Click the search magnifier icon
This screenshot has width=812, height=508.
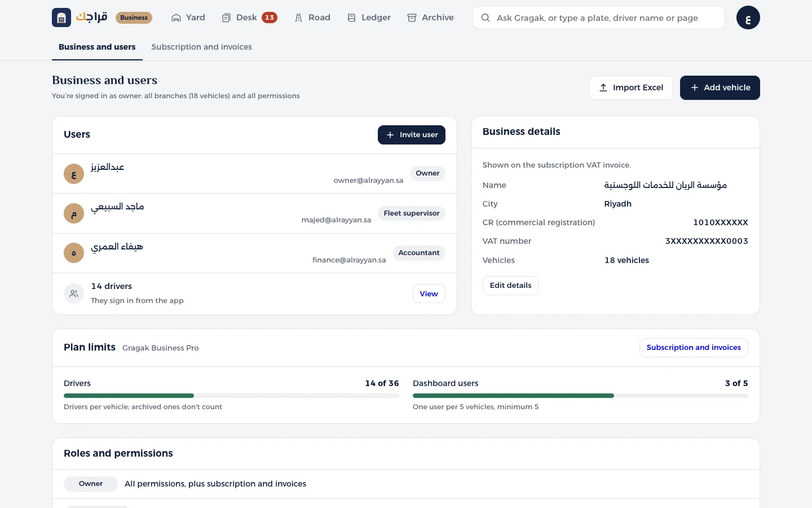point(486,17)
